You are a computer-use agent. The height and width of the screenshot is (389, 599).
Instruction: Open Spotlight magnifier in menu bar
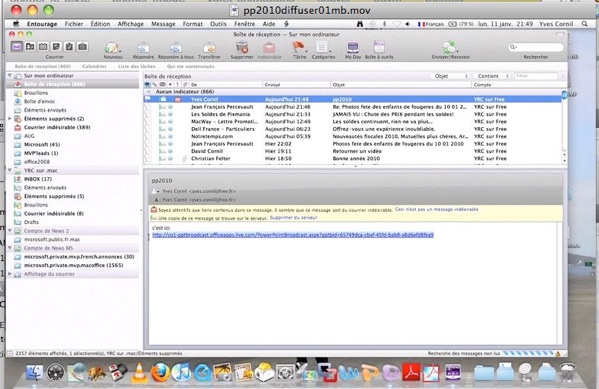point(584,24)
